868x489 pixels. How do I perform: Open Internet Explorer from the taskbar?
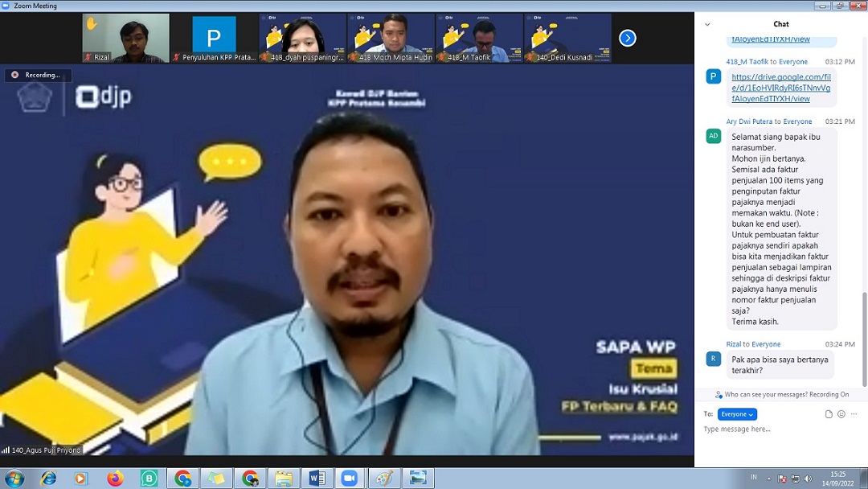(49, 479)
